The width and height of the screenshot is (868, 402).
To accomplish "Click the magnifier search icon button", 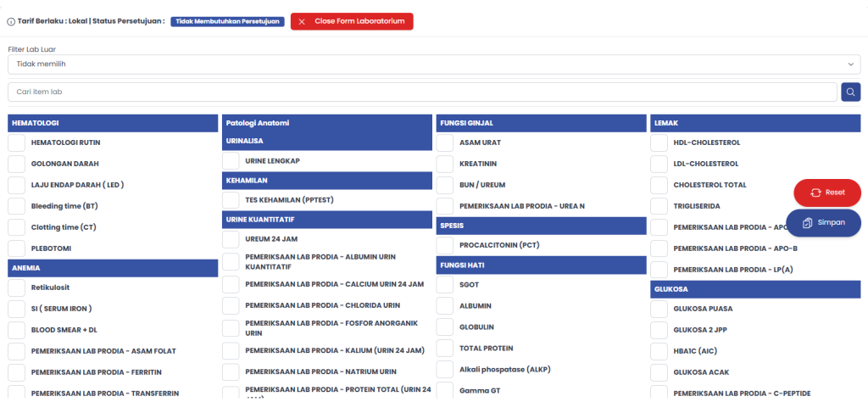I will point(850,92).
